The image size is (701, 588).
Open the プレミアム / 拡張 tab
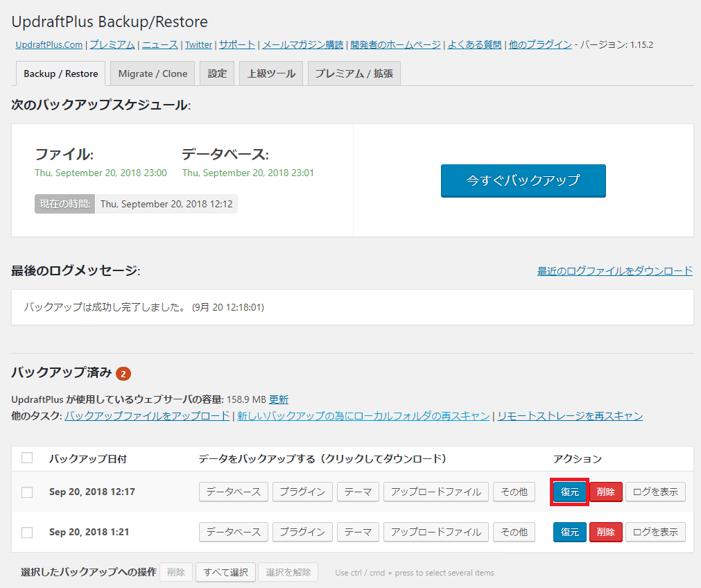(354, 72)
